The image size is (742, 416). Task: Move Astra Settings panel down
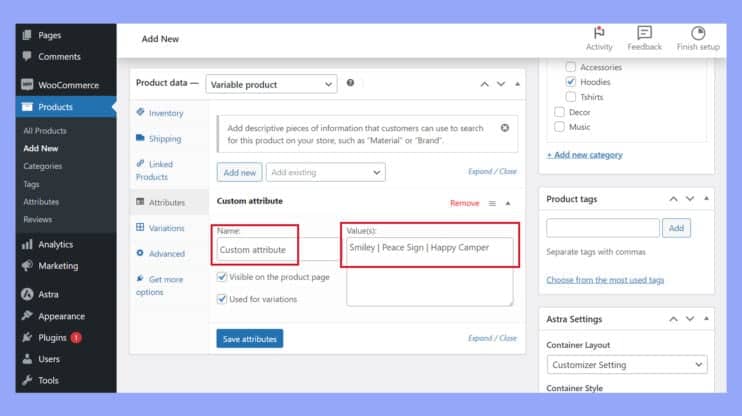690,319
